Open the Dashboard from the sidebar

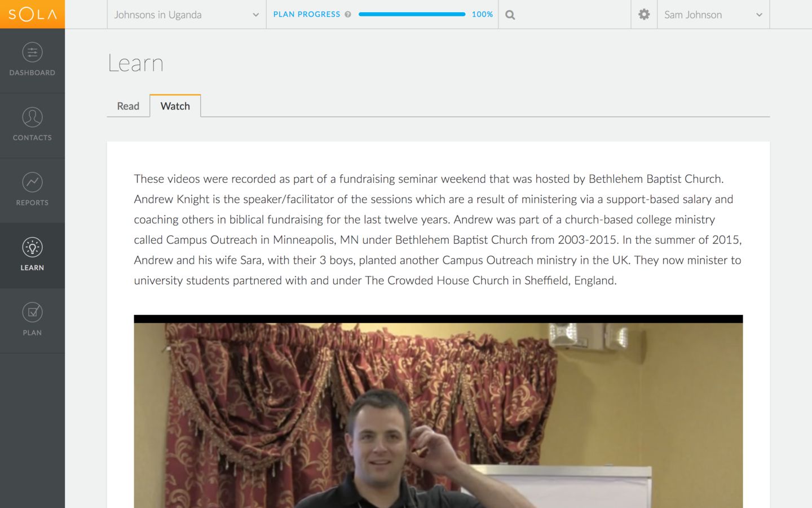pyautogui.click(x=32, y=60)
